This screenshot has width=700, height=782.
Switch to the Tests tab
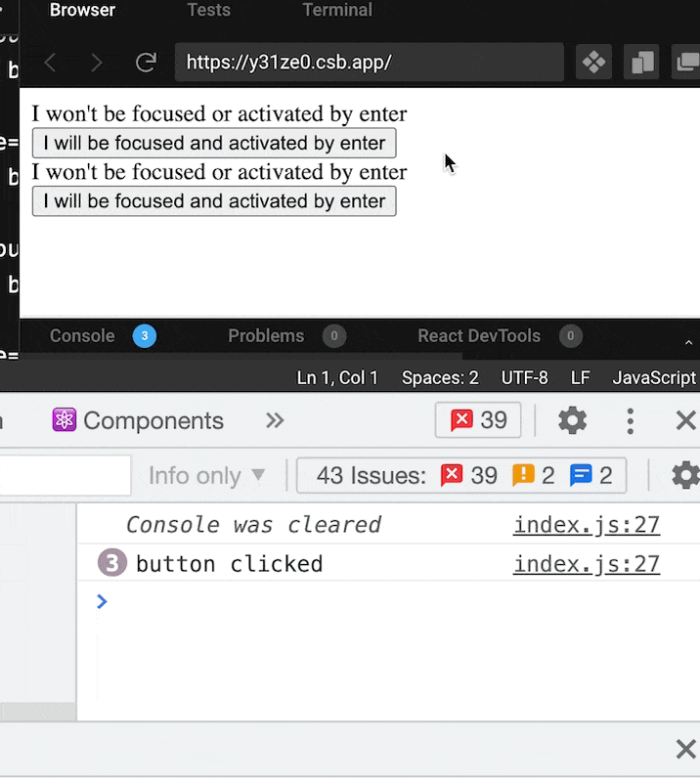click(x=208, y=10)
